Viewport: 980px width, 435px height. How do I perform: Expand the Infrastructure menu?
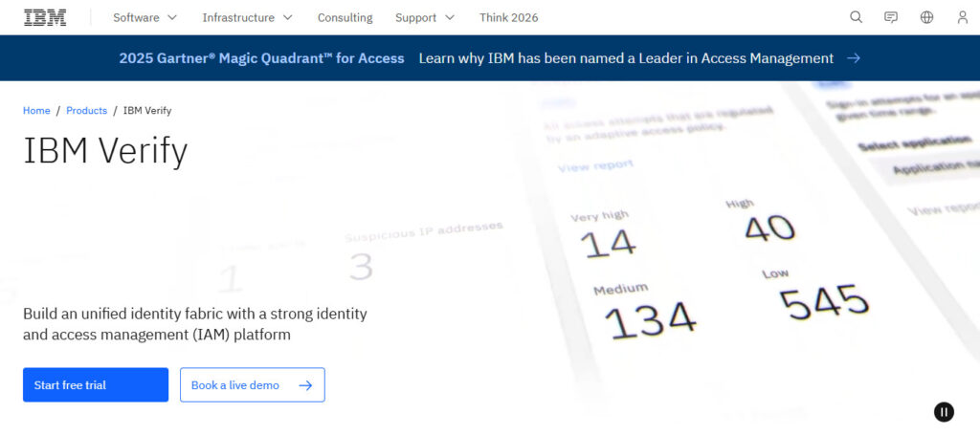(x=248, y=17)
